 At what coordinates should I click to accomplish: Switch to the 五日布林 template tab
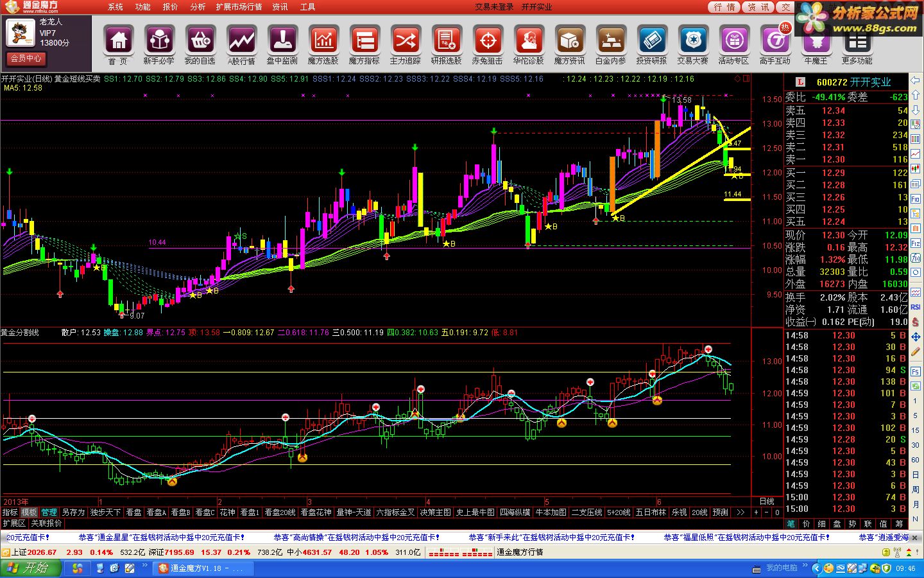coord(651,512)
